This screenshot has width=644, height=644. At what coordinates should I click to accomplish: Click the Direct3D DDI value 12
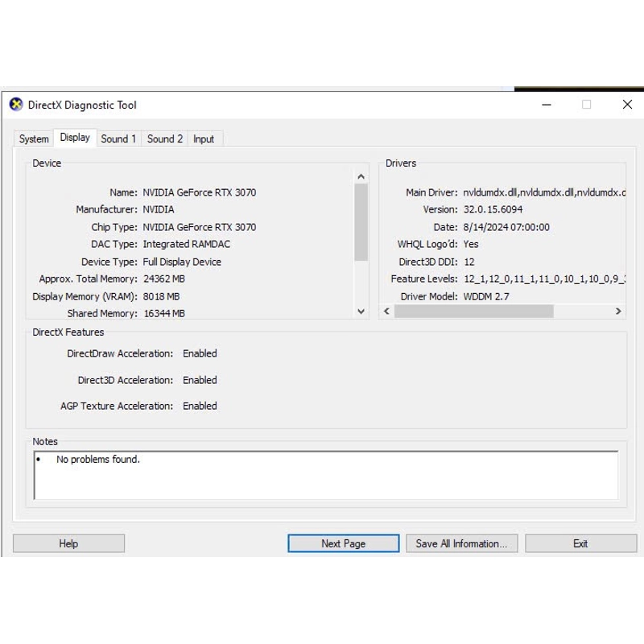click(x=469, y=262)
